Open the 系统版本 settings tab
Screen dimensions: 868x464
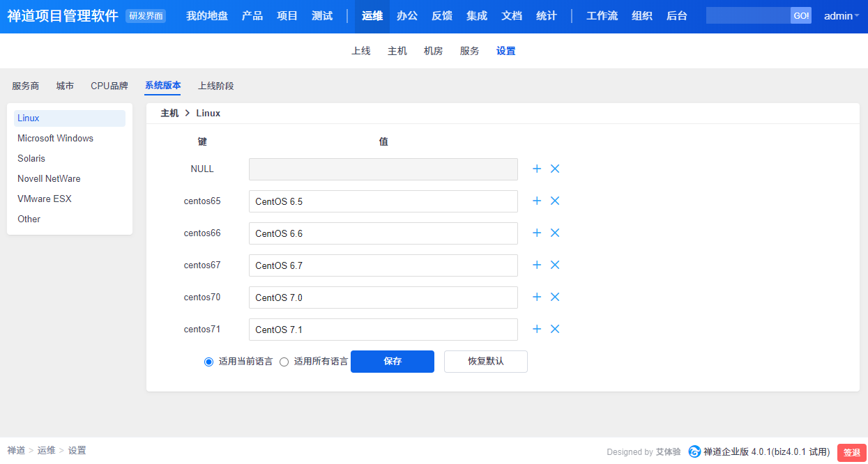point(163,86)
